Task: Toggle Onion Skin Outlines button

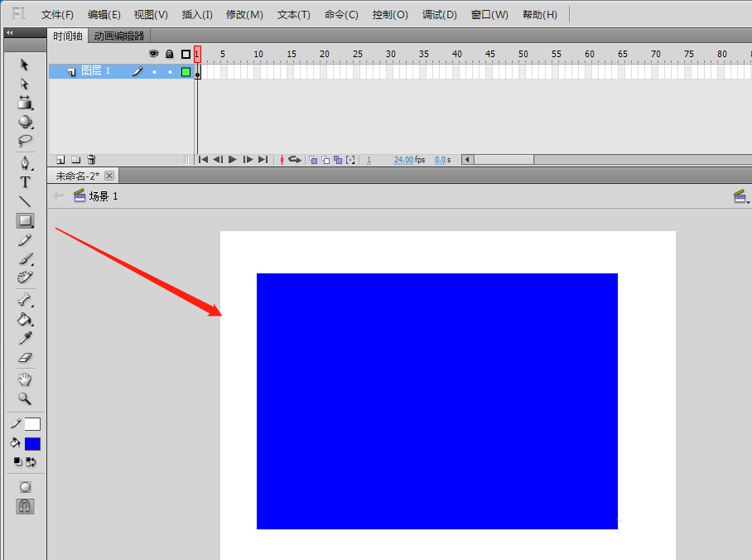Action: pyautogui.click(x=325, y=160)
